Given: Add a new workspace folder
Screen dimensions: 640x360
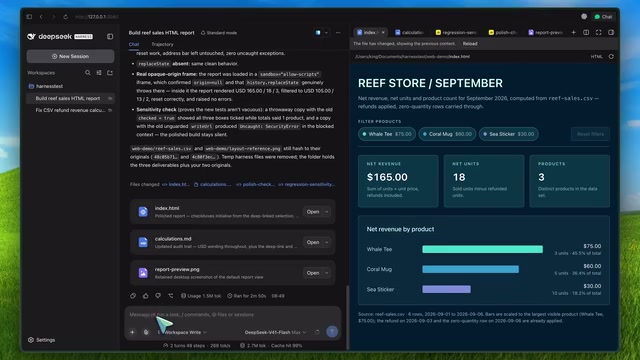Looking at the screenshot, I should 110,73.
